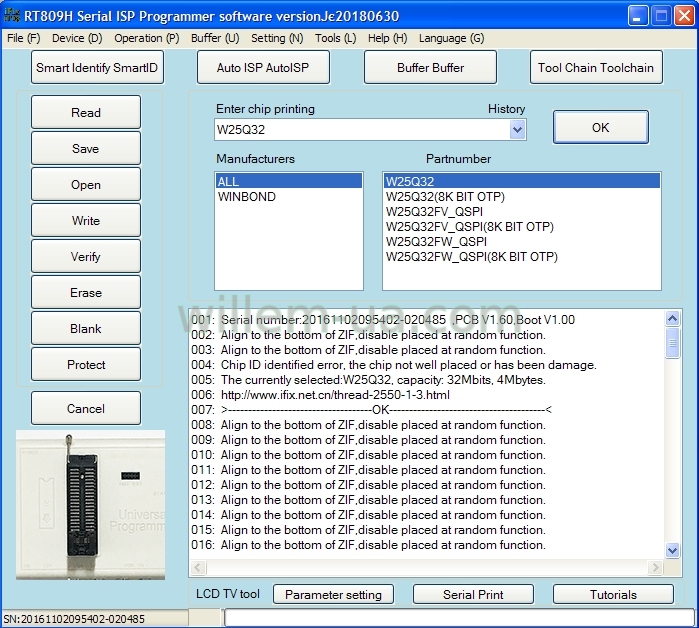Minimize the programmer window

click(638, 16)
